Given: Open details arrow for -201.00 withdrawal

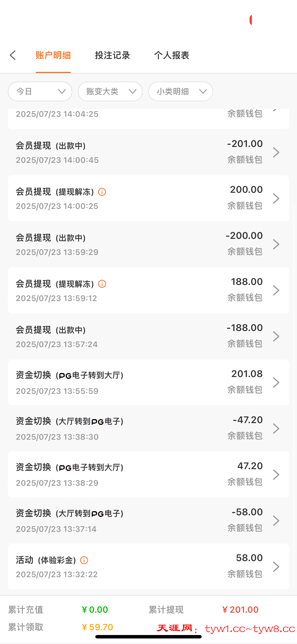Looking at the screenshot, I should (276, 152).
